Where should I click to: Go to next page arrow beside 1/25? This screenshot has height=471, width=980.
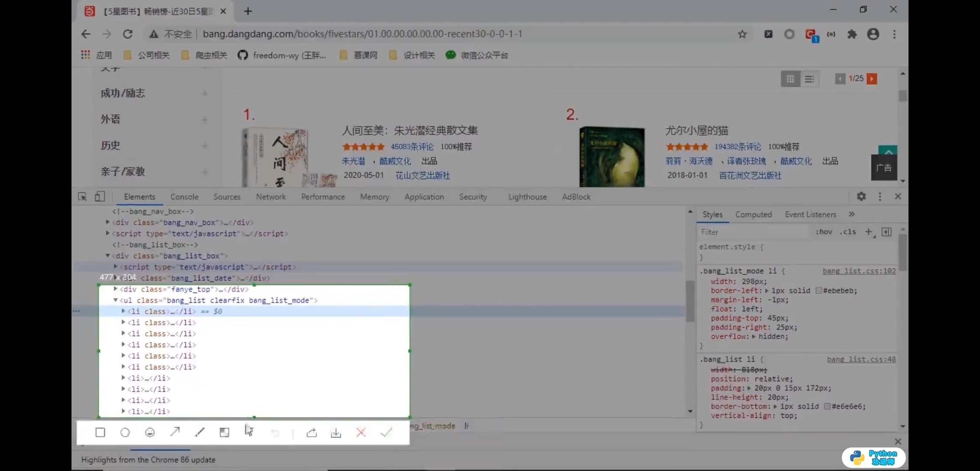[x=872, y=79]
